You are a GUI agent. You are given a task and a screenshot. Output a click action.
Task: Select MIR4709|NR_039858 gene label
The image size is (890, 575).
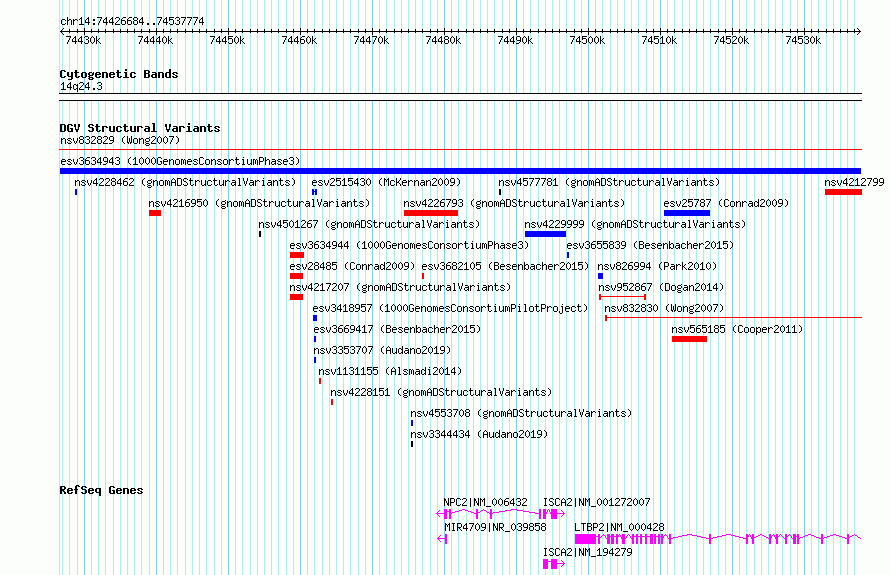click(495, 527)
